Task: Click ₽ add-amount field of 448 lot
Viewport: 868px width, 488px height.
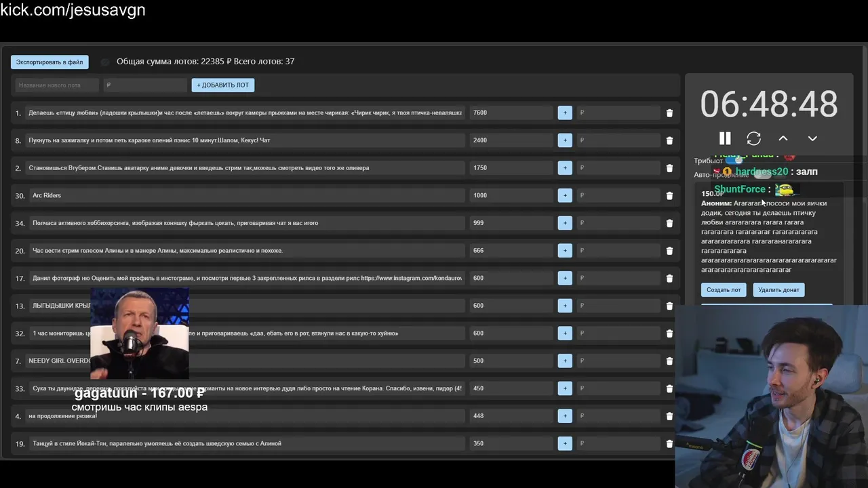Action: 618,415
